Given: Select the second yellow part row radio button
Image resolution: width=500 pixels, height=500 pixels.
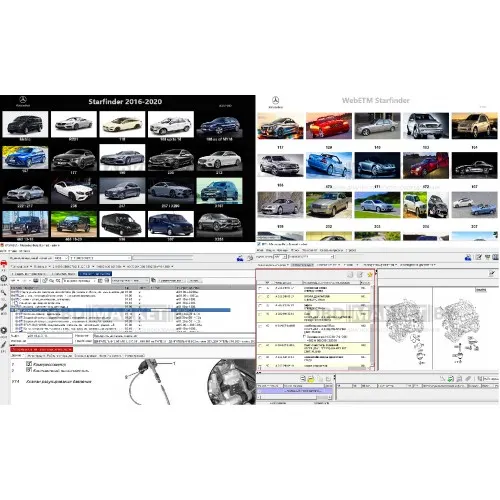Looking at the screenshot, I should pyautogui.click(x=260, y=297).
